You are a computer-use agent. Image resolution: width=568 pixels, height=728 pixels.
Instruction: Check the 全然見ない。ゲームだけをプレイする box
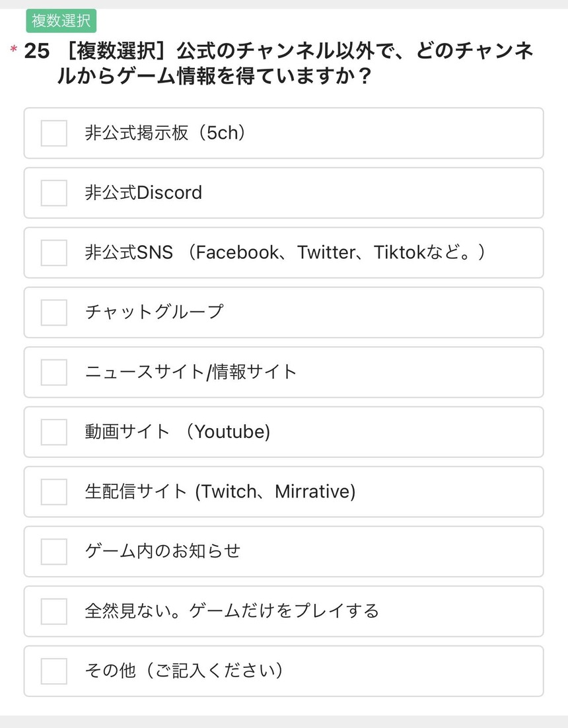(x=53, y=611)
